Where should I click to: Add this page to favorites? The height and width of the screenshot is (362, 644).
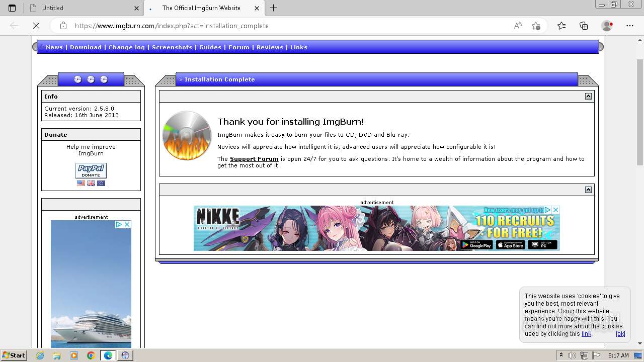[x=536, y=26]
